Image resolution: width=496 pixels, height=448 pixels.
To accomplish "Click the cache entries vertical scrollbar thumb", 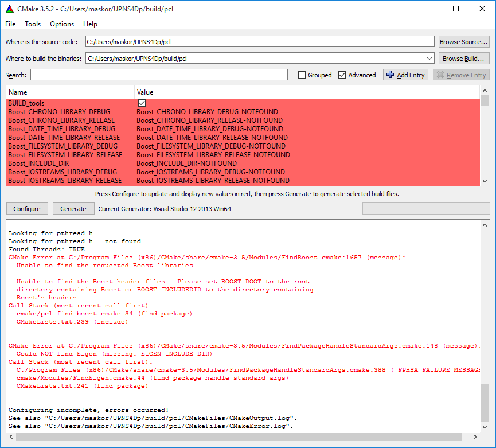I will [x=485, y=100].
